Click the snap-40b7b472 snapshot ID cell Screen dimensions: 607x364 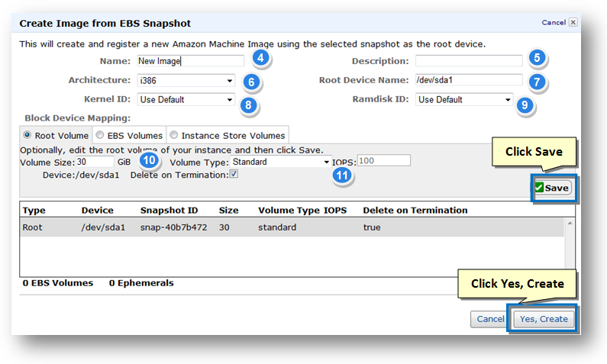(173, 227)
